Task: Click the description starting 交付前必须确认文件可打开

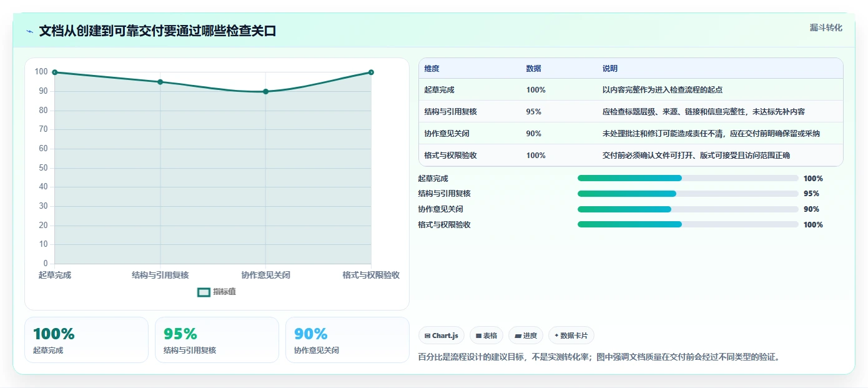Action: [696, 156]
